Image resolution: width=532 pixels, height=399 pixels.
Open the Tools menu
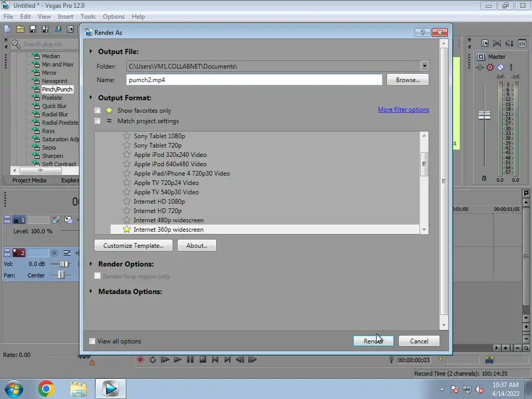(x=88, y=16)
